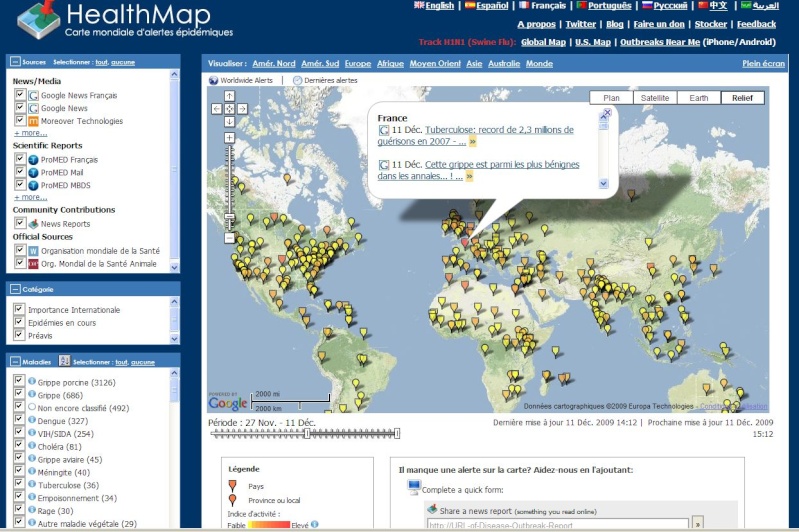Viewport: 799px width, 532px height.
Task: Collapse the Catégorie panel
Action: coord(15,289)
